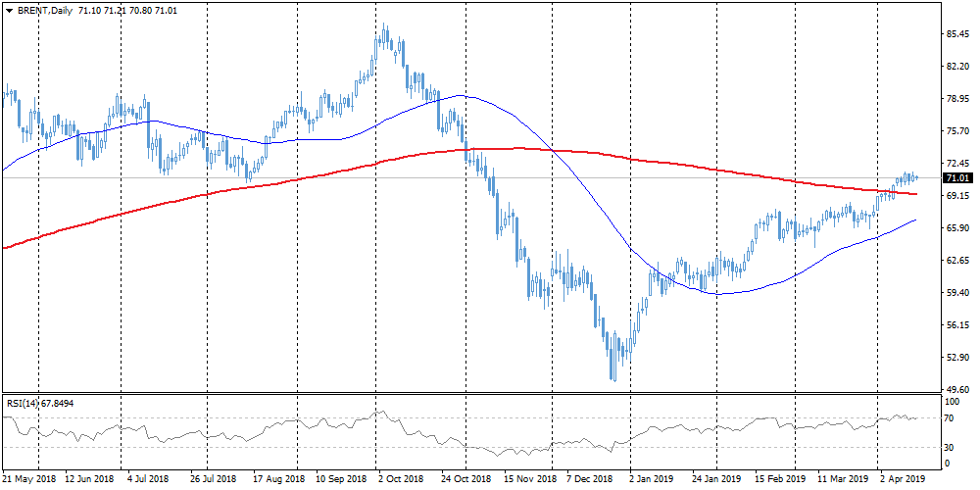The height and width of the screenshot is (490, 980).
Task: Click the 10 Sep 2018 date label
Action: click(x=343, y=479)
